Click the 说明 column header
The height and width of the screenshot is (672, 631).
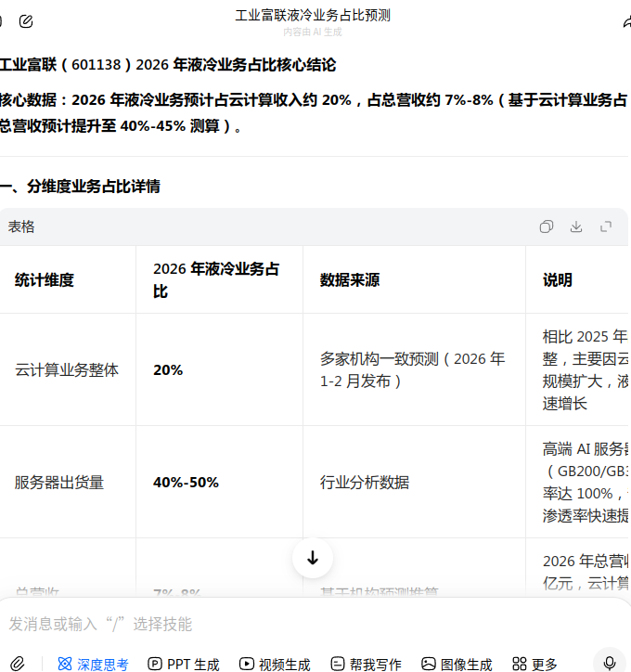coord(558,280)
